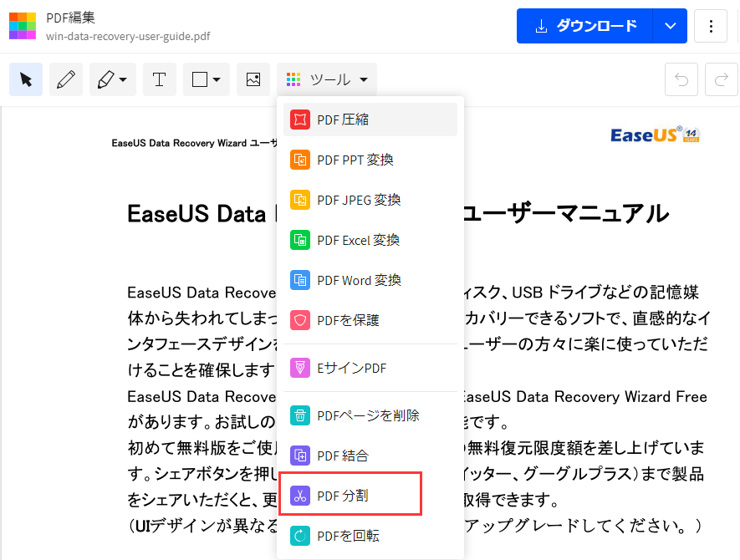Pick the pencil drawing tool
The height and width of the screenshot is (560, 740).
click(66, 79)
